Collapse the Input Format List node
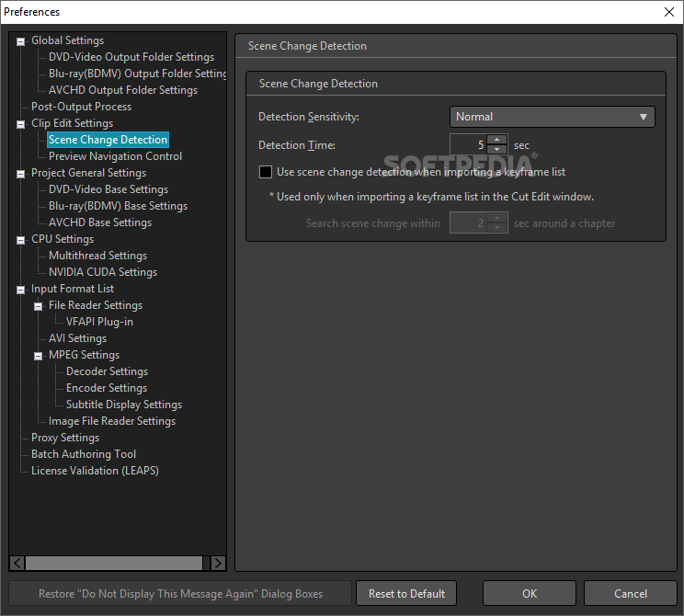The width and height of the screenshot is (684, 616). (x=20, y=291)
